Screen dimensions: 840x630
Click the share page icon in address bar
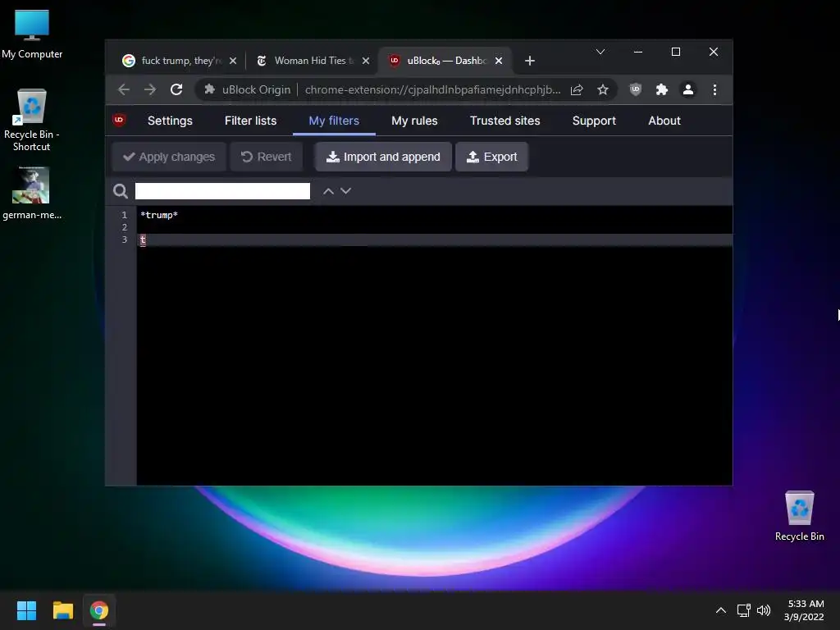click(x=577, y=89)
